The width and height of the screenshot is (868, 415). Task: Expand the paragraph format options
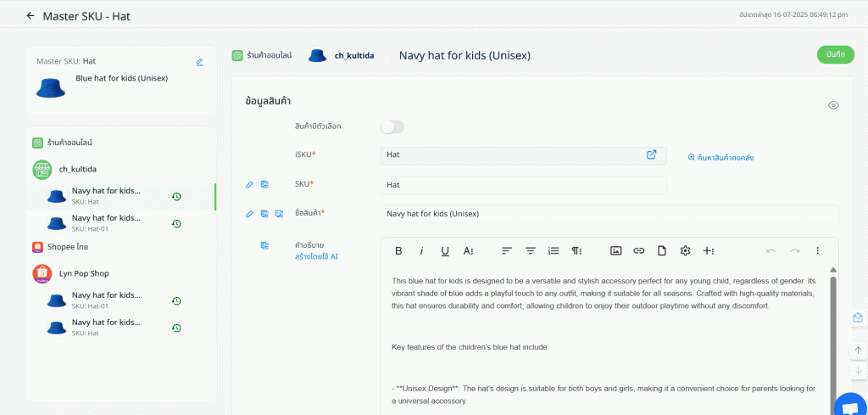[x=576, y=250]
